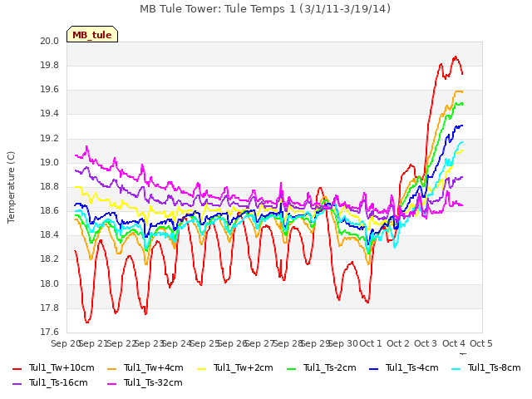Select the Tul1_Ts-32cm legend label
The width and height of the screenshot is (532, 399).
[153, 382]
